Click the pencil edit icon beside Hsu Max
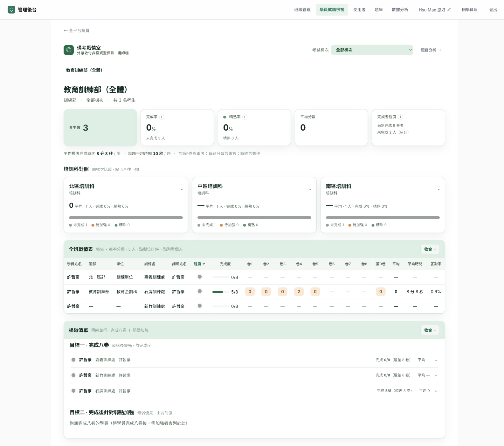The image size is (504, 446). click(x=449, y=10)
